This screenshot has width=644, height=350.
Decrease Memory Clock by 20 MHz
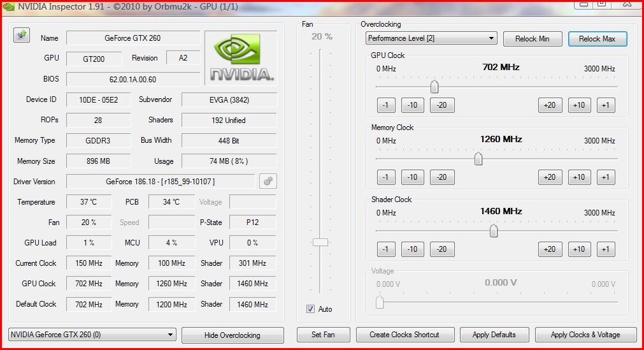[x=442, y=177]
